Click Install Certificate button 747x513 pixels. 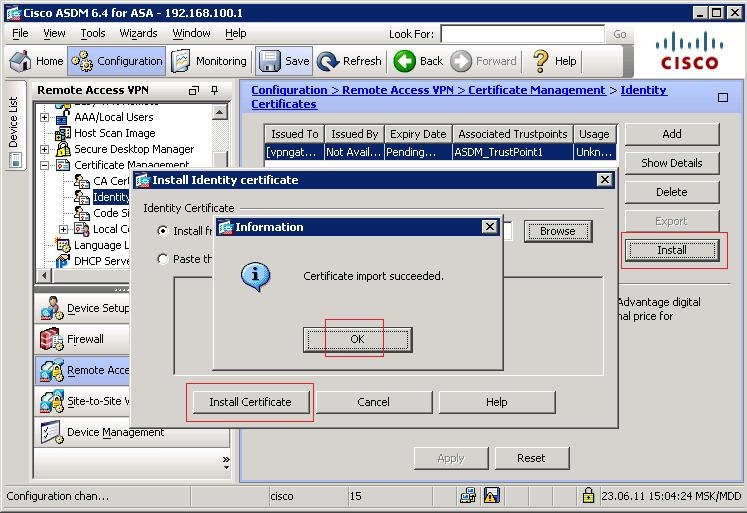pyautogui.click(x=250, y=402)
